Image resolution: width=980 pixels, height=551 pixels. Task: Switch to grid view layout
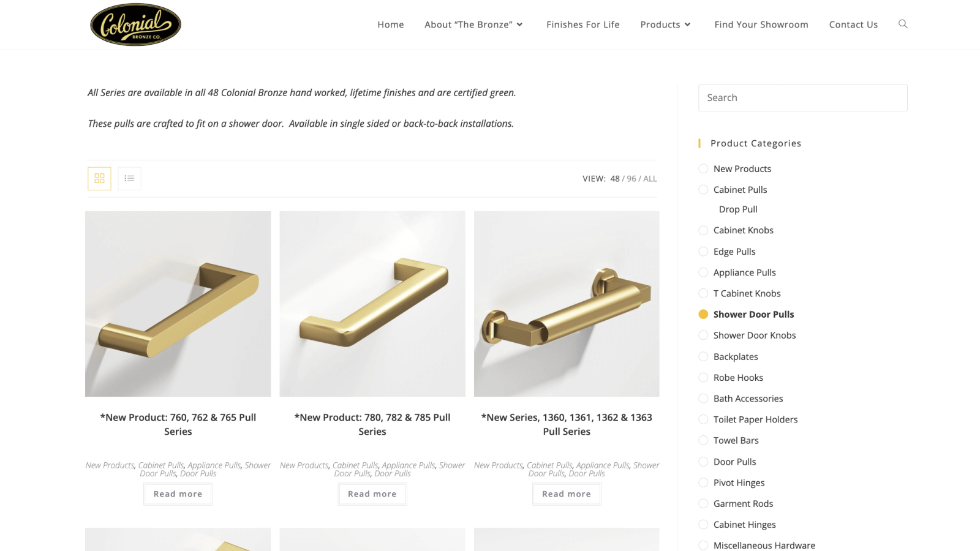[x=99, y=179]
